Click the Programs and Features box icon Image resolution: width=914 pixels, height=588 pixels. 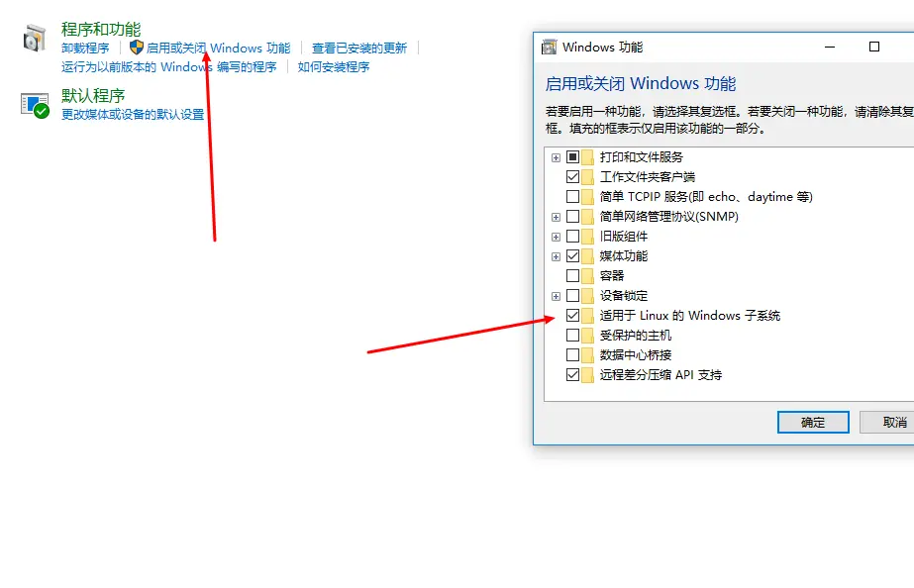(x=35, y=38)
